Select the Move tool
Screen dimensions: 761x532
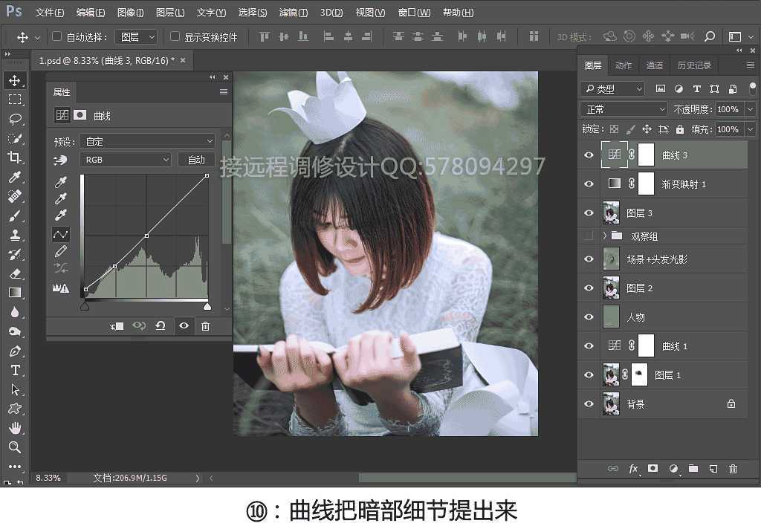coord(16,80)
